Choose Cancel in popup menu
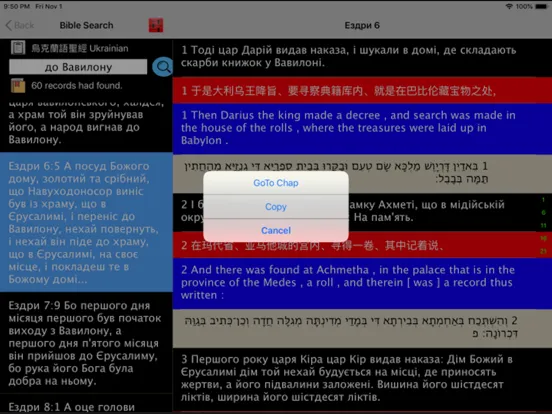552x414 pixels. click(276, 230)
